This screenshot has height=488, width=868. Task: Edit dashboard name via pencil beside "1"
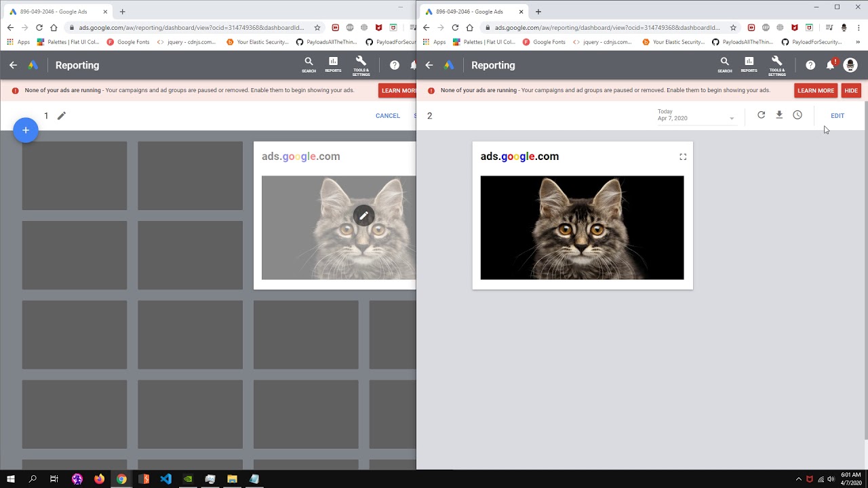click(61, 116)
